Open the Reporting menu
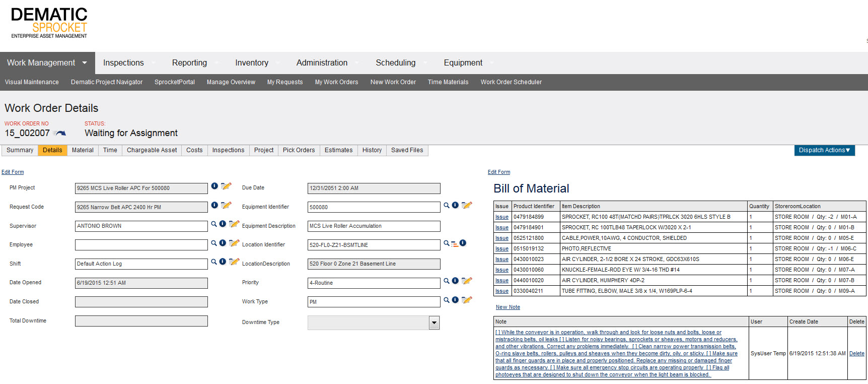 [189, 63]
